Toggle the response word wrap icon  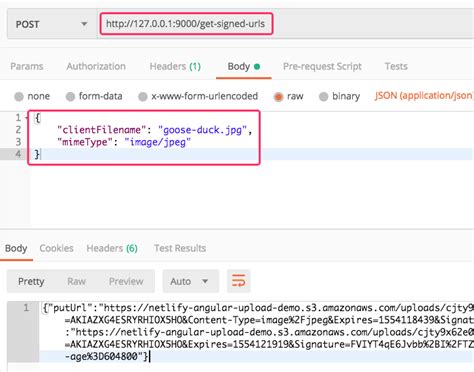click(239, 281)
